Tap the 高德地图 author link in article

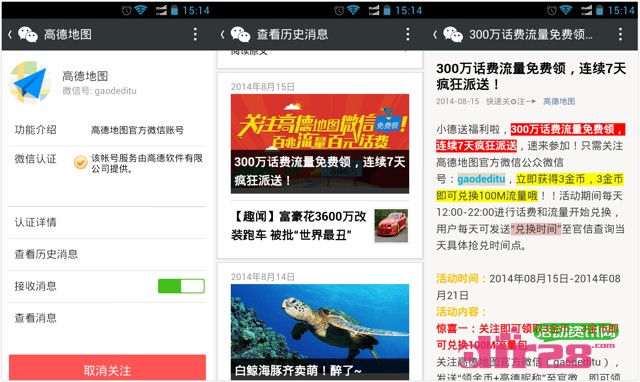(x=559, y=101)
